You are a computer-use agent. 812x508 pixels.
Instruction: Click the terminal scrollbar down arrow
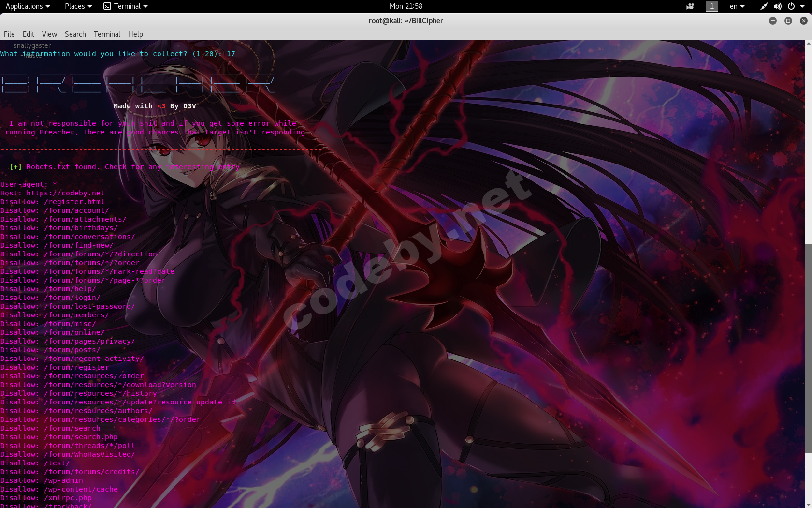click(x=808, y=504)
